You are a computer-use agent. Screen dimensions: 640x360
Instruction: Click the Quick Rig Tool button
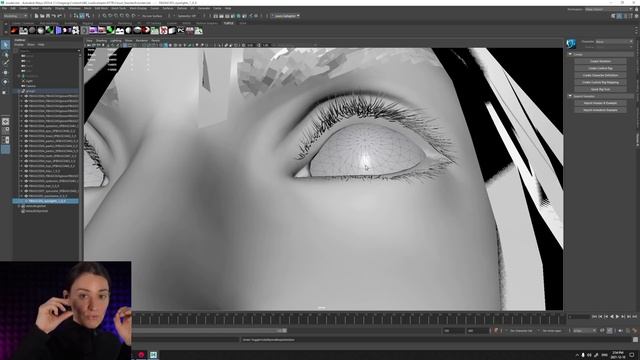tap(600, 89)
